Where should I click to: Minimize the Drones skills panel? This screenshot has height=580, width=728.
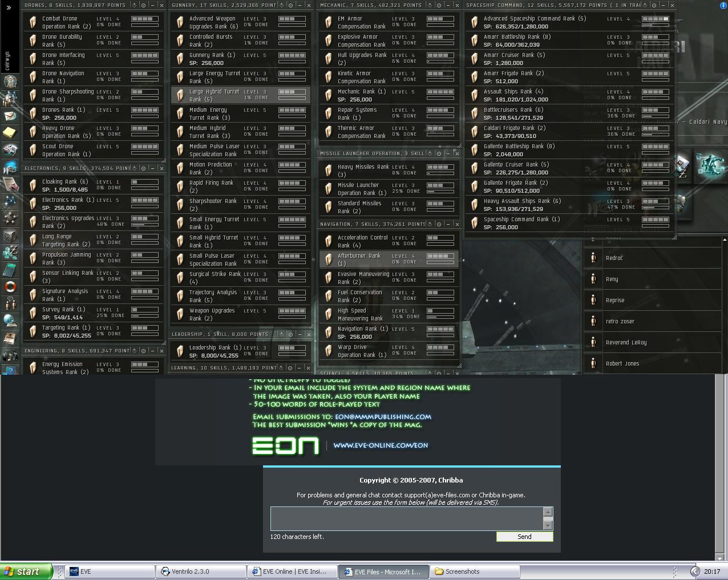point(152,5)
